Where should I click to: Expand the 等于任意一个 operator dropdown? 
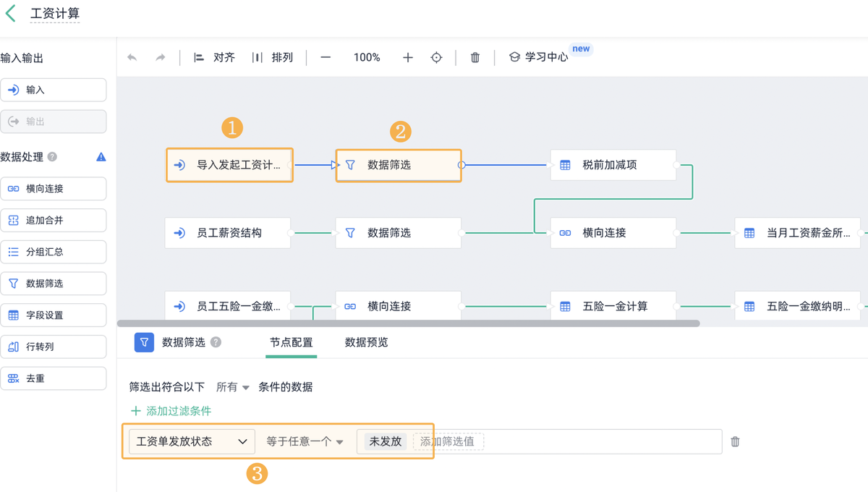click(305, 441)
